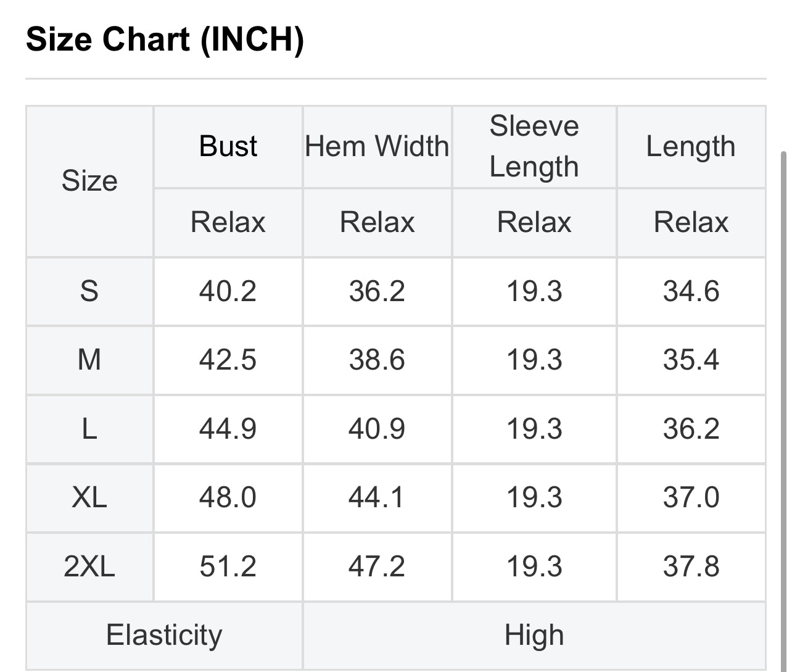Image resolution: width=792 pixels, height=672 pixels.
Task: Select the M size row label
Action: (89, 360)
